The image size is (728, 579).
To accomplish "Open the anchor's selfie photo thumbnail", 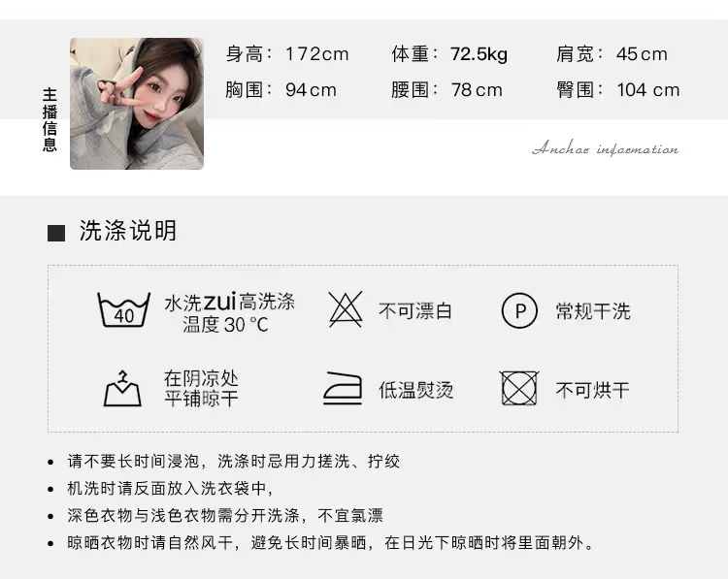I will [137, 104].
